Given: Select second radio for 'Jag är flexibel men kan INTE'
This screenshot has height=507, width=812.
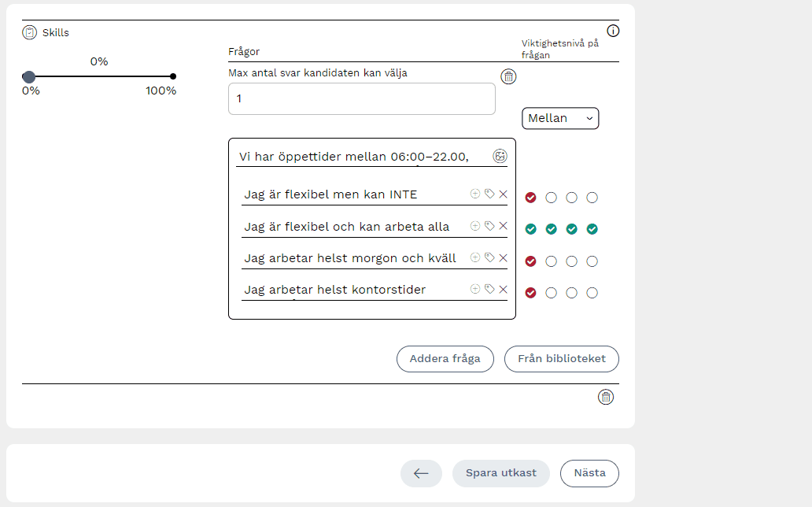Looking at the screenshot, I should (552, 198).
